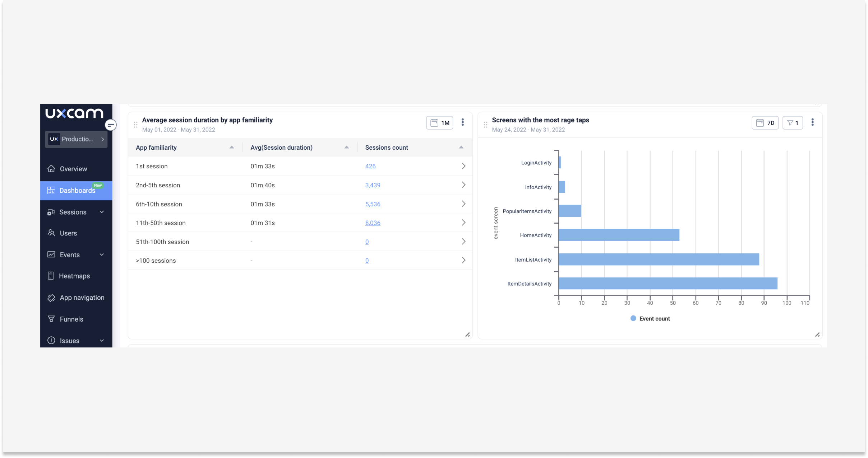Screen dimensions: 868x458
Task: Click the 7D calendar date range button
Action: tap(765, 123)
